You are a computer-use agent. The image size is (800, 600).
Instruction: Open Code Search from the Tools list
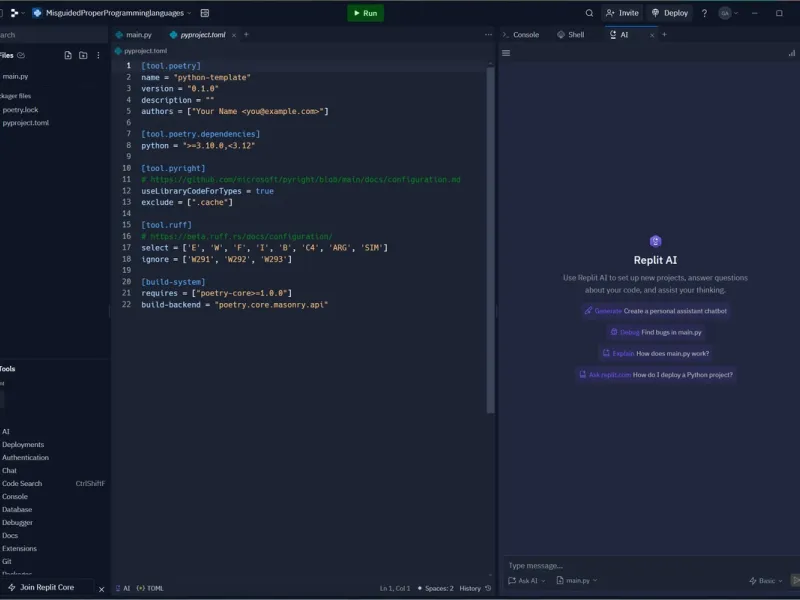pyautogui.click(x=22, y=484)
